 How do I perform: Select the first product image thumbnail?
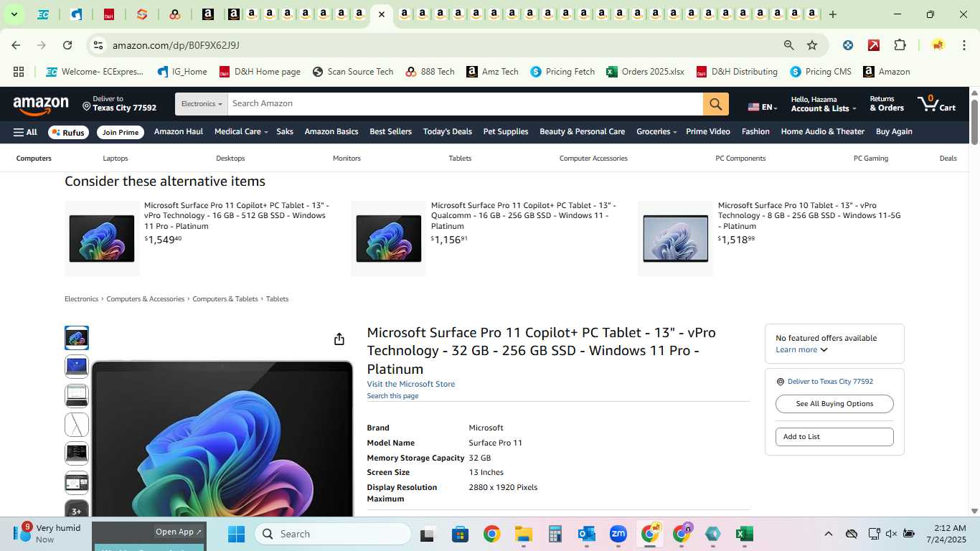tap(77, 338)
